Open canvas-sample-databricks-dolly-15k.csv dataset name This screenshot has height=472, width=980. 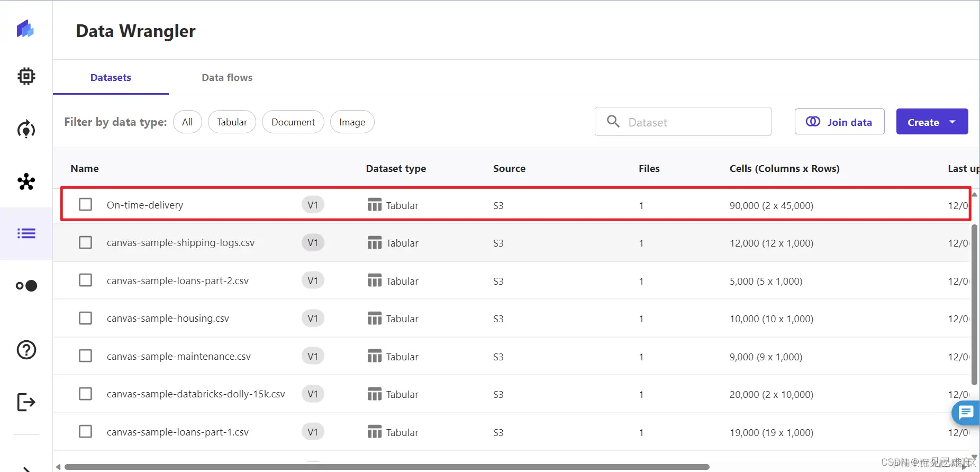(x=196, y=394)
